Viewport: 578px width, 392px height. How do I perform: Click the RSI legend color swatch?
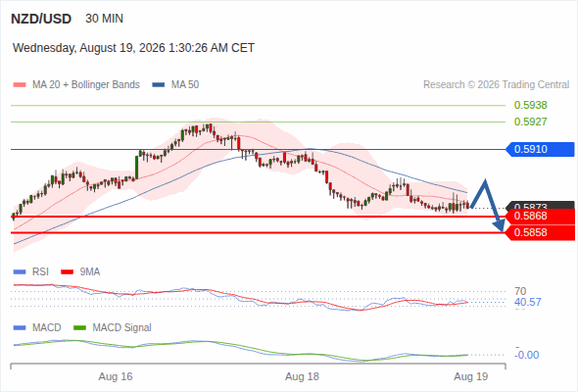click(x=20, y=272)
